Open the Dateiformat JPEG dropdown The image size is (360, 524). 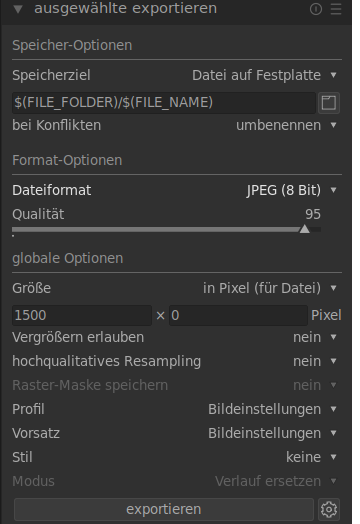click(x=177, y=190)
